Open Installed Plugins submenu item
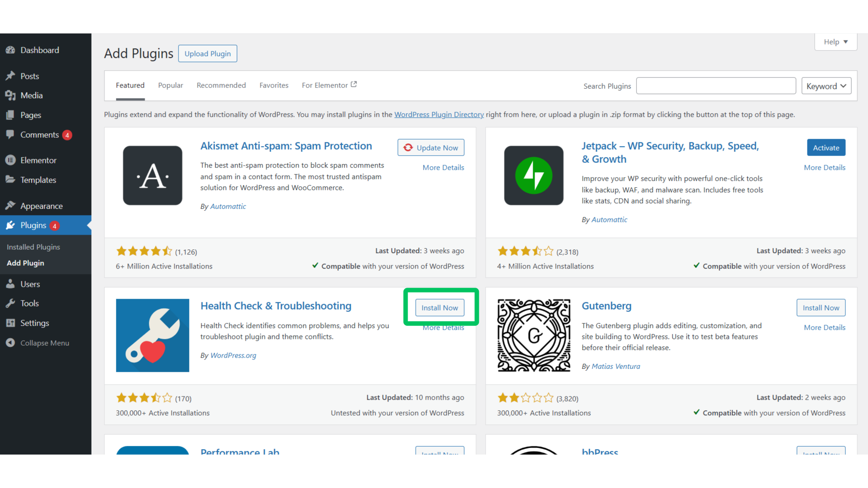Viewport: 868px width, 488px height. tap(33, 247)
